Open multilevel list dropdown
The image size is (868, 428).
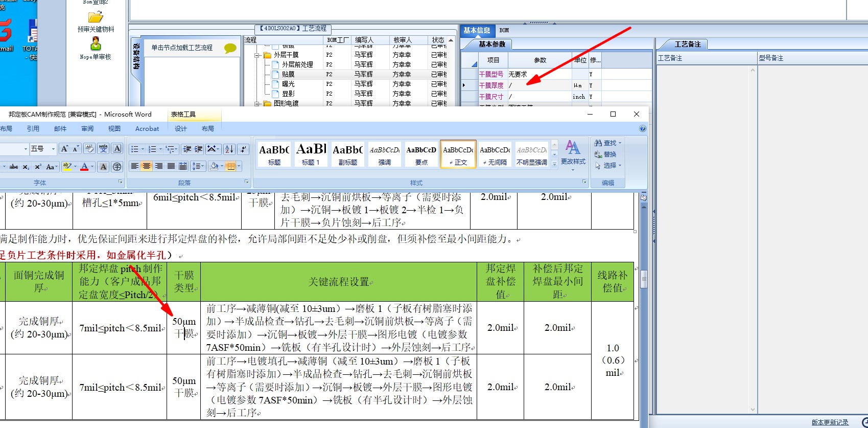click(177, 149)
